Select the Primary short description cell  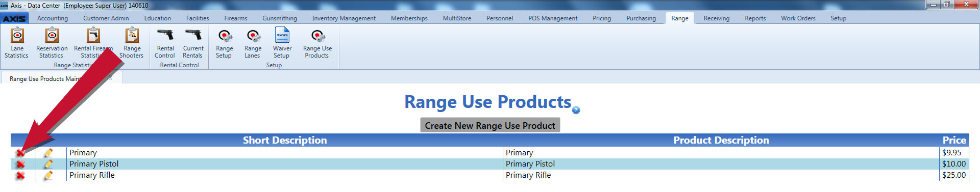[285, 153]
